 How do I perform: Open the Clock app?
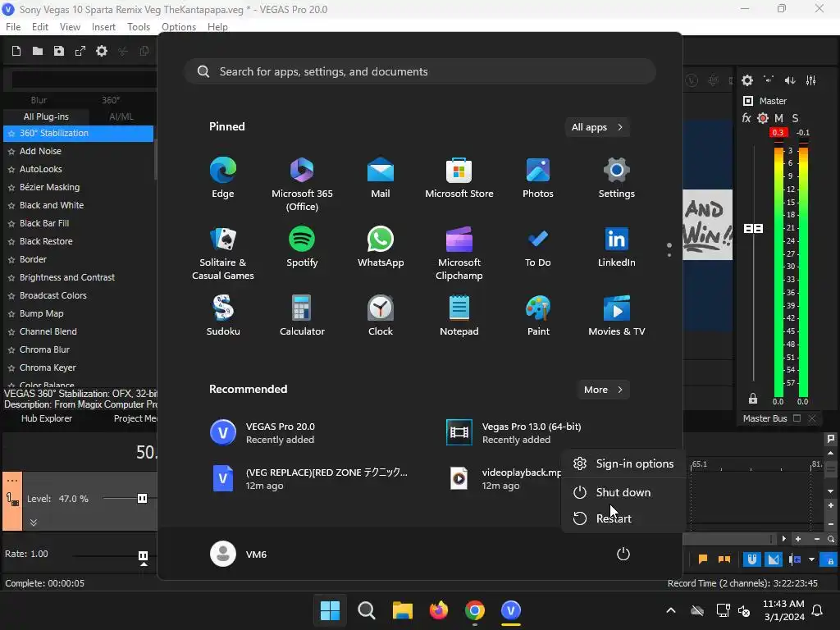[381, 316]
